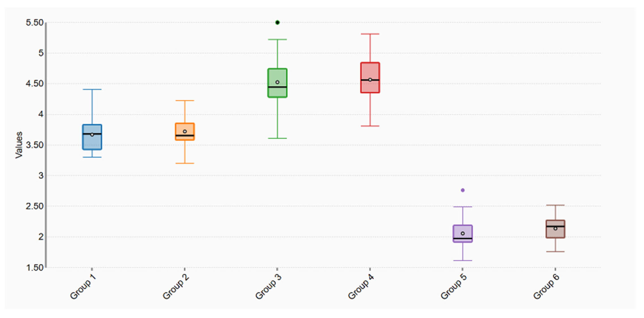Viewport: 644px width, 318px height.
Task: Select the mean circle in the orange Group 2 box
Action: 185,132
